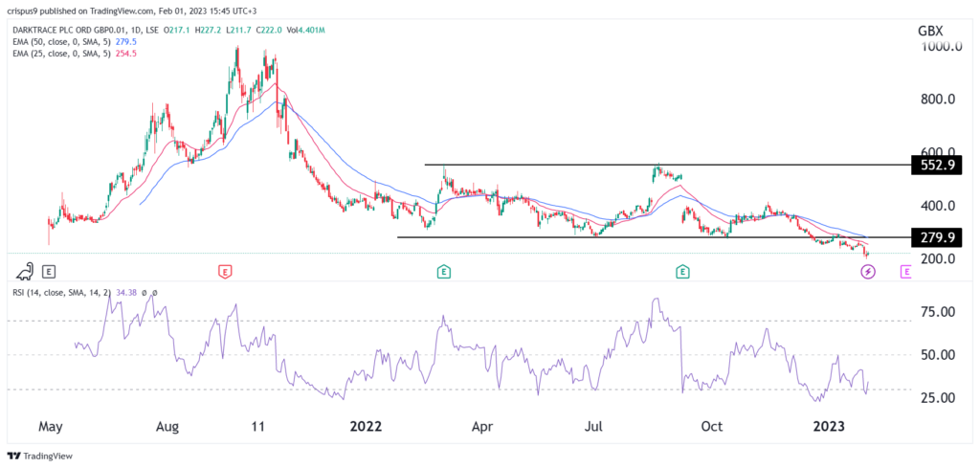Open the red earnings E marker
This screenshot has height=468, width=980.
(x=225, y=272)
